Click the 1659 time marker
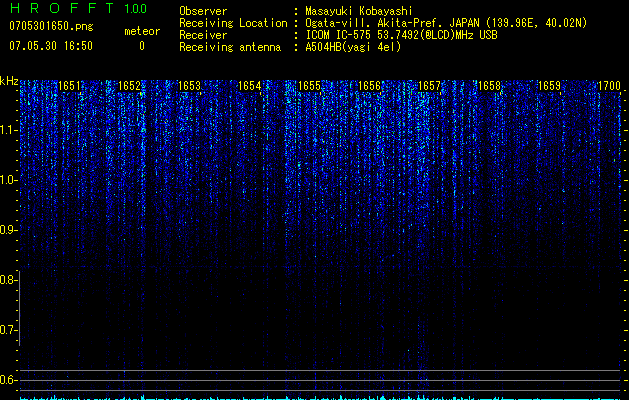Image resolution: width=629 pixels, height=400 pixels. coord(549,86)
